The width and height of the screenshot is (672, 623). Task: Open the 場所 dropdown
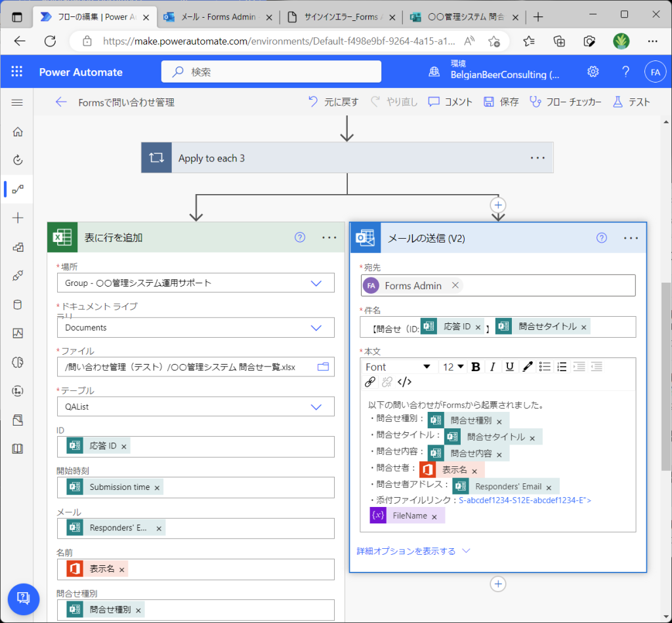(196, 283)
